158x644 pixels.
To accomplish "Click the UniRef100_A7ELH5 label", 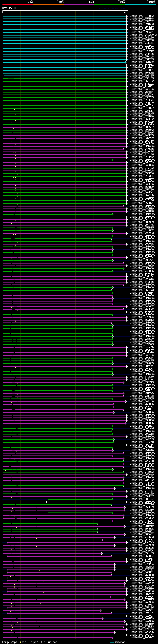I will [x=142, y=114].
